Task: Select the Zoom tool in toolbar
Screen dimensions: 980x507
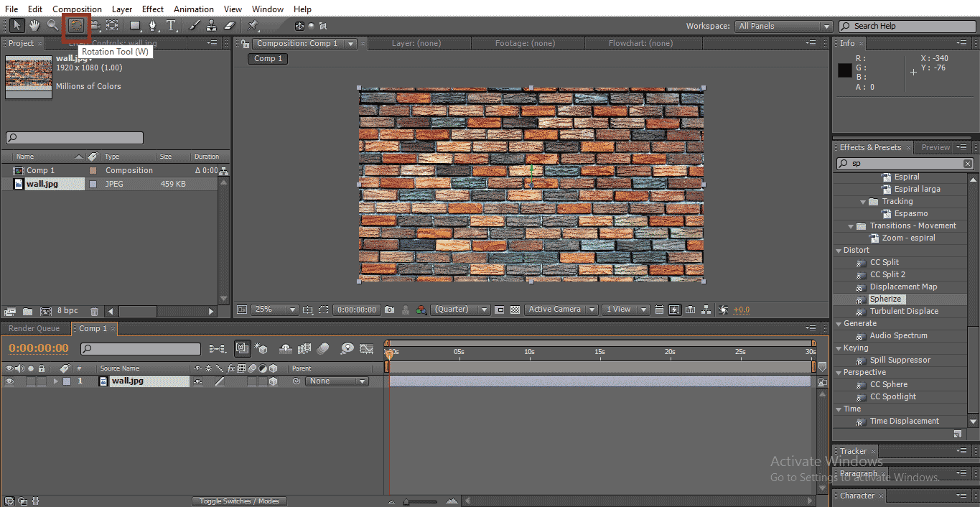Action: (x=52, y=26)
